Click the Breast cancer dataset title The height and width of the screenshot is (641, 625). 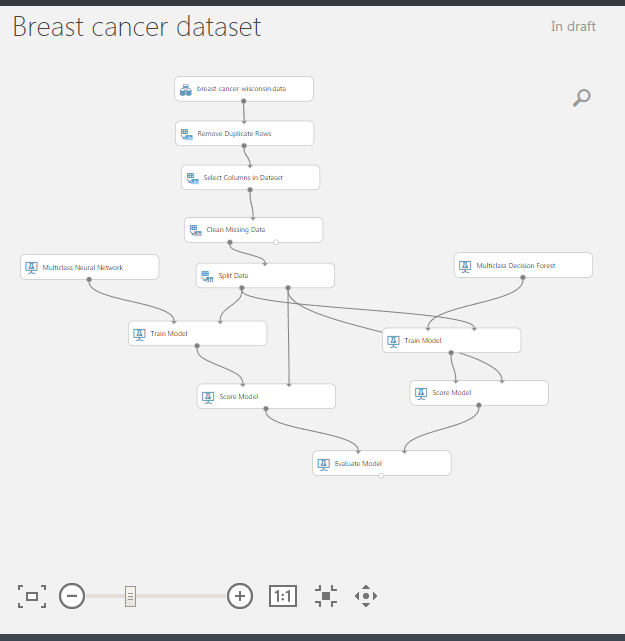pyautogui.click(x=137, y=27)
